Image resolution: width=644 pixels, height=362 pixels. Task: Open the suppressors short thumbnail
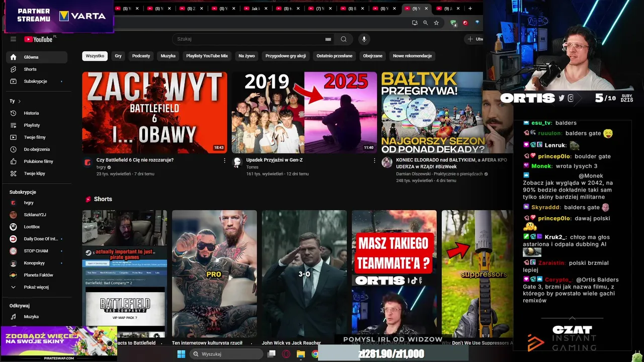[x=477, y=274]
